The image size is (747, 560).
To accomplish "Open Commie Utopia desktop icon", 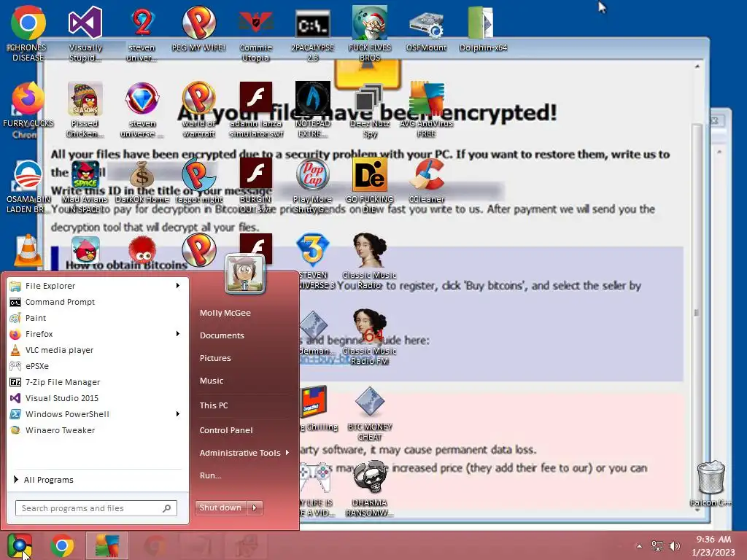I will pos(256,34).
